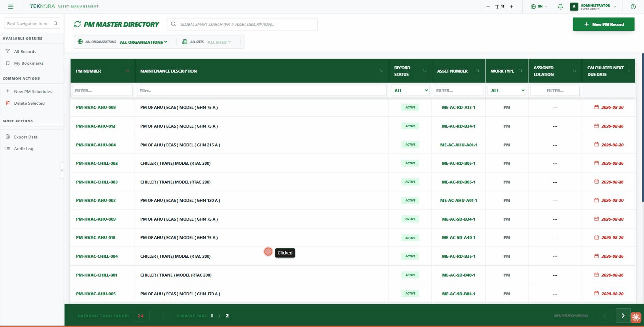Sort by Assigned Location column arrows
The width and height of the screenshot is (644, 327).
(x=574, y=71)
